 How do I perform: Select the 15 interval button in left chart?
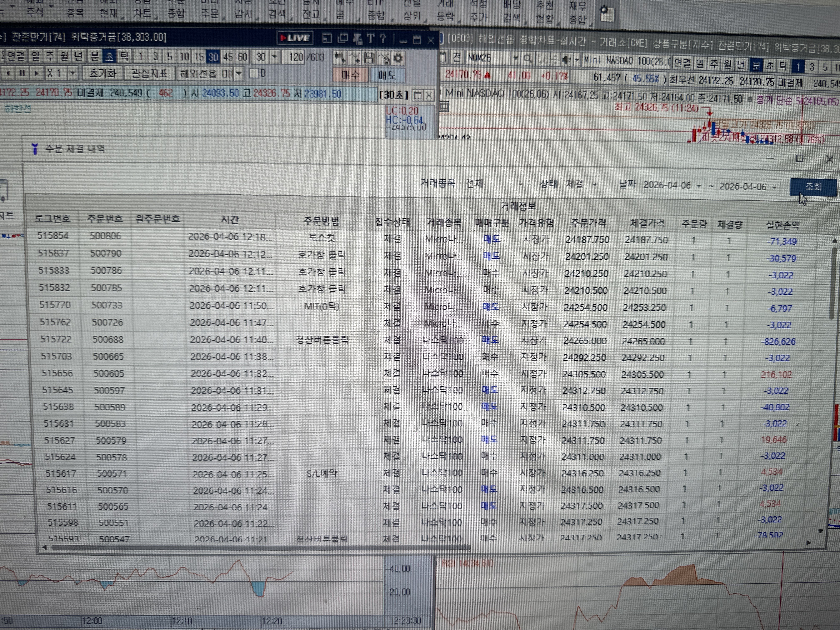[x=199, y=57]
